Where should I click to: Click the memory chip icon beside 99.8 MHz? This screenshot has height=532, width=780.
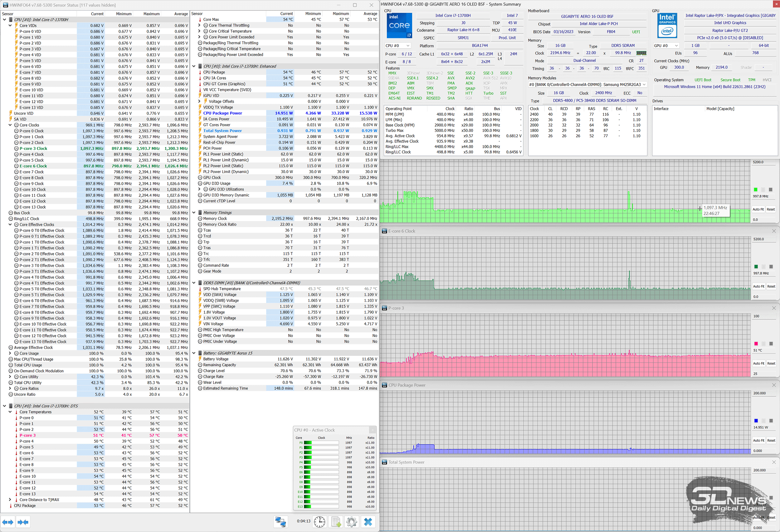click(x=641, y=53)
